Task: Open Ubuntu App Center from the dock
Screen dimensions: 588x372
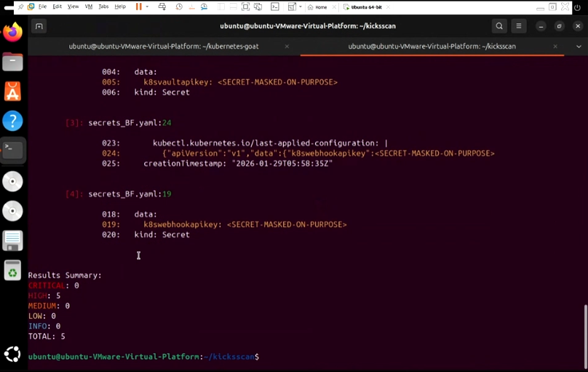Action: 13,92
